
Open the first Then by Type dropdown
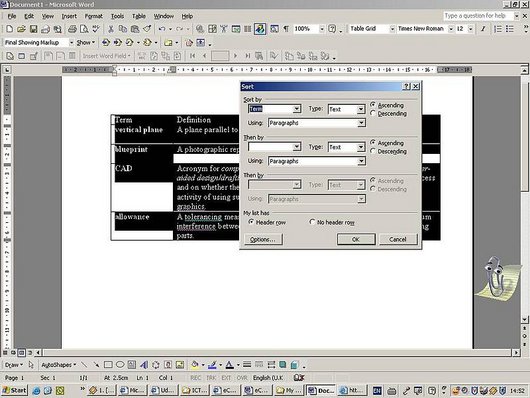(x=361, y=147)
